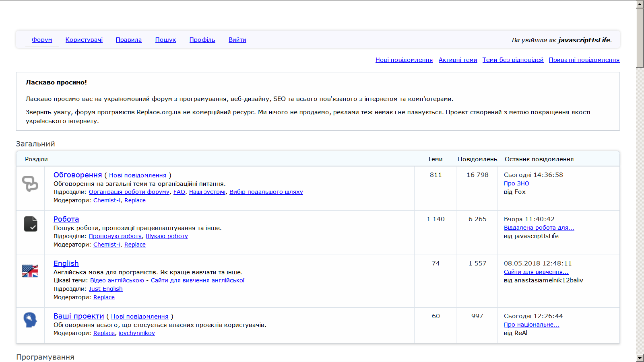Viewport: 644px width, 362px height.
Task: Open moderator Chemist-i profile
Action: 107,200
